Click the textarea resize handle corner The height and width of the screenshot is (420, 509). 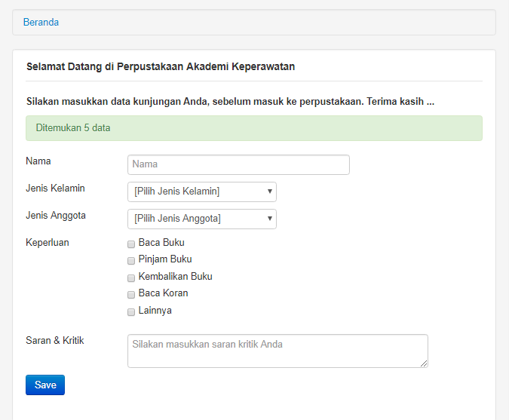(425, 364)
